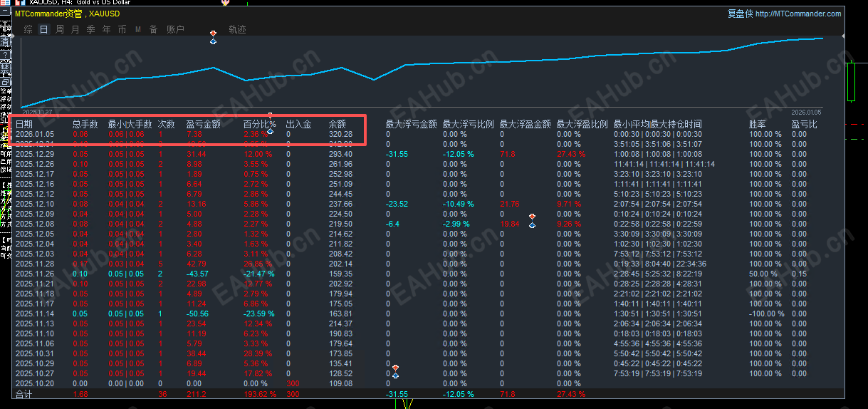Switch to the 综 summary tab

coord(28,29)
